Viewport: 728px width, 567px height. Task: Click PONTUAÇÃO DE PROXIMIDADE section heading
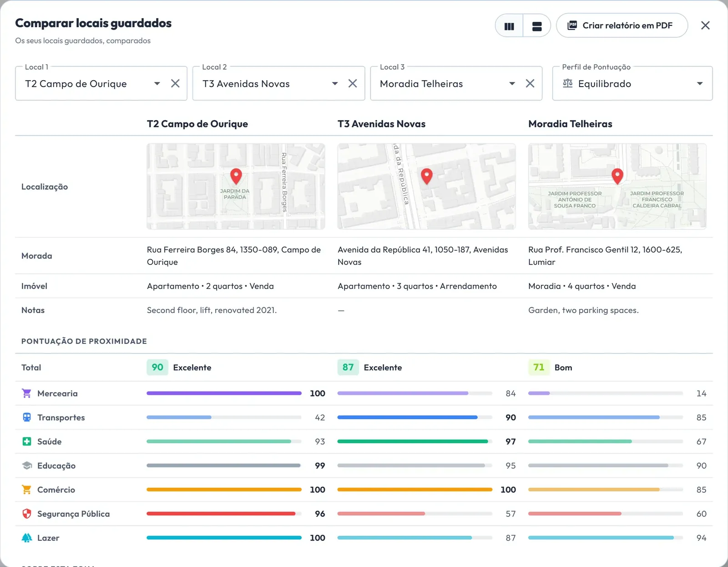coord(84,341)
